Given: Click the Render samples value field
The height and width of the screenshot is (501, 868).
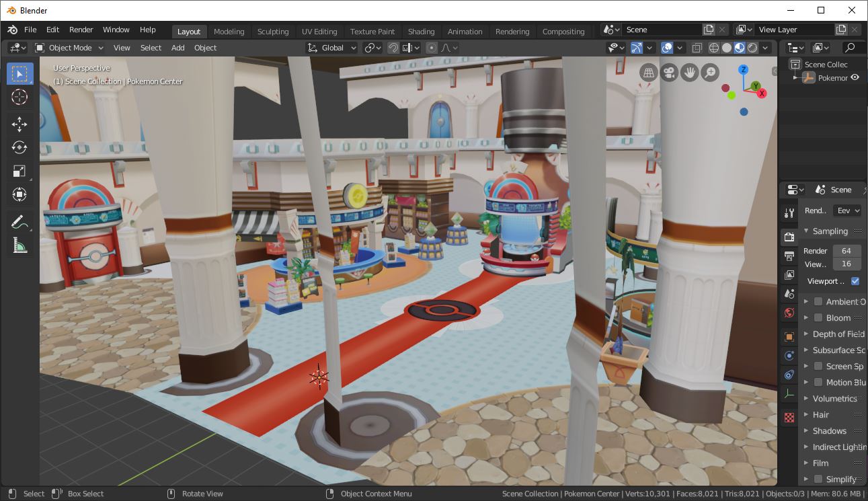Looking at the screenshot, I should point(846,251).
